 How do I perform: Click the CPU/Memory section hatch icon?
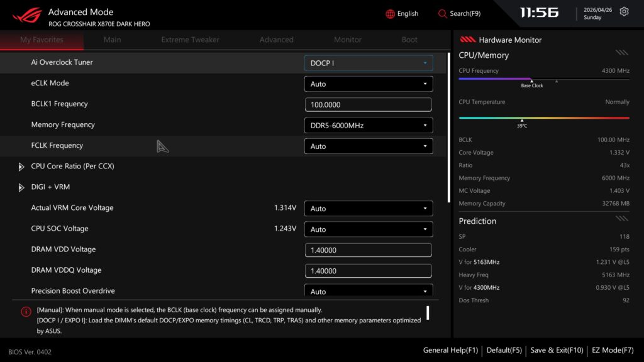(x=621, y=53)
